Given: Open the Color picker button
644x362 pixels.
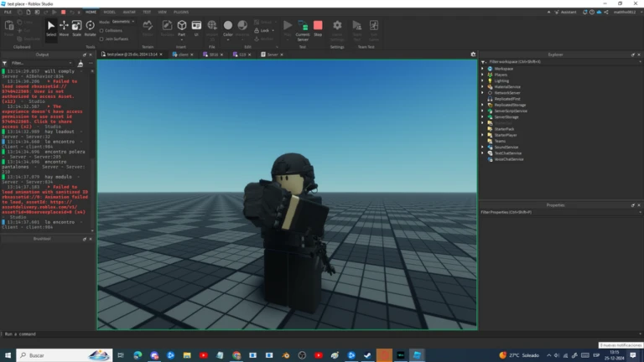Looking at the screenshot, I should point(228,28).
